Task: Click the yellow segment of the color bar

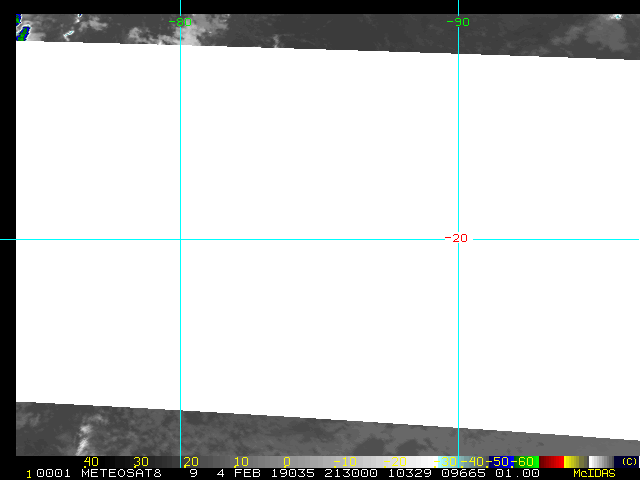Action: point(574,461)
